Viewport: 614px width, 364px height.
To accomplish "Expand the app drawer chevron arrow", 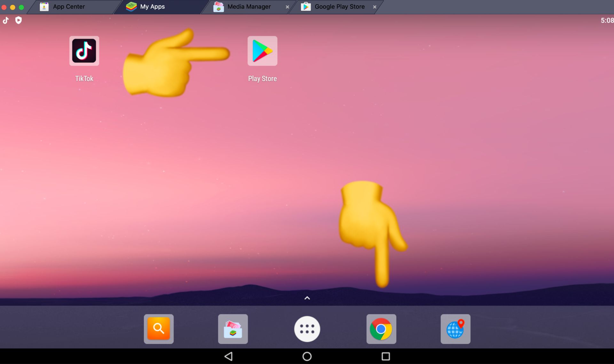I will coord(307,298).
